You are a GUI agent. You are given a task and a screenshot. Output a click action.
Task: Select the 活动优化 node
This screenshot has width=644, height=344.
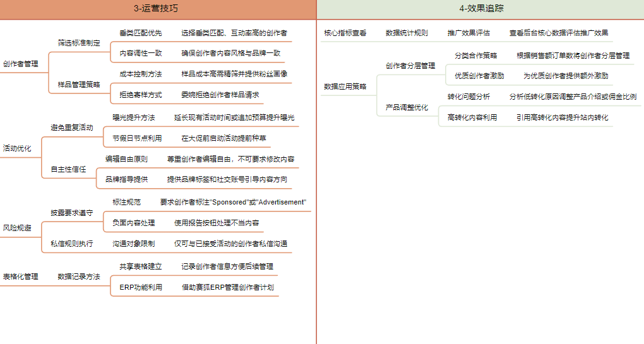coord(17,148)
